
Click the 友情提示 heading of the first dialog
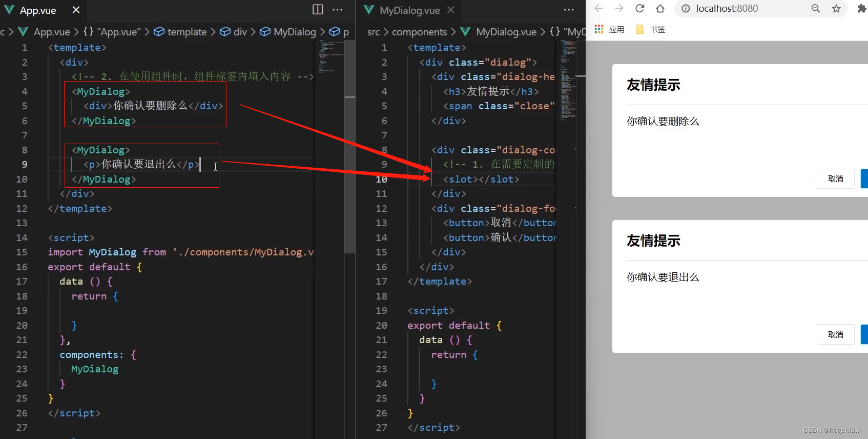(653, 85)
